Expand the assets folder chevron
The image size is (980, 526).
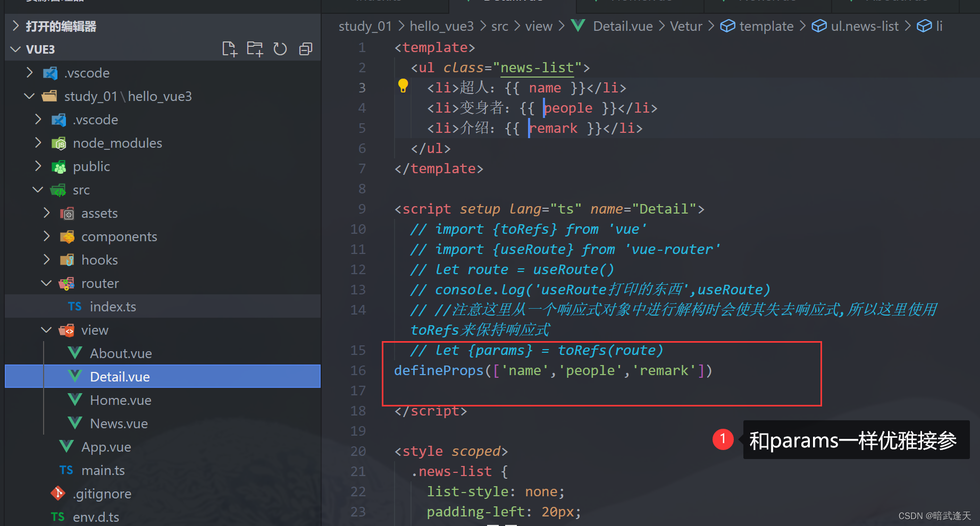(47, 213)
